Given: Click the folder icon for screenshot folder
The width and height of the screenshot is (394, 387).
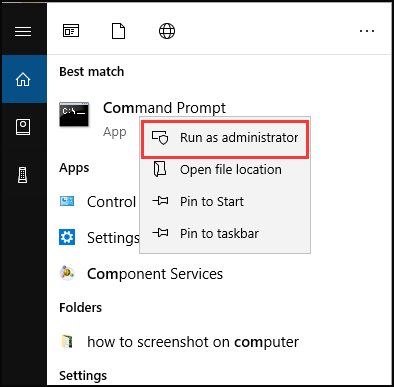Looking at the screenshot, I should click(67, 342).
